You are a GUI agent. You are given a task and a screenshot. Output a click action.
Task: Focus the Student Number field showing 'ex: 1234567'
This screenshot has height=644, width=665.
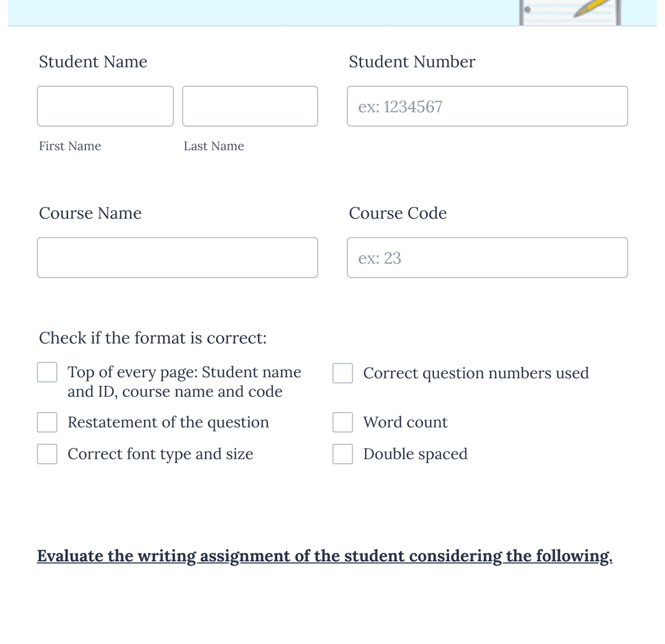pos(487,106)
